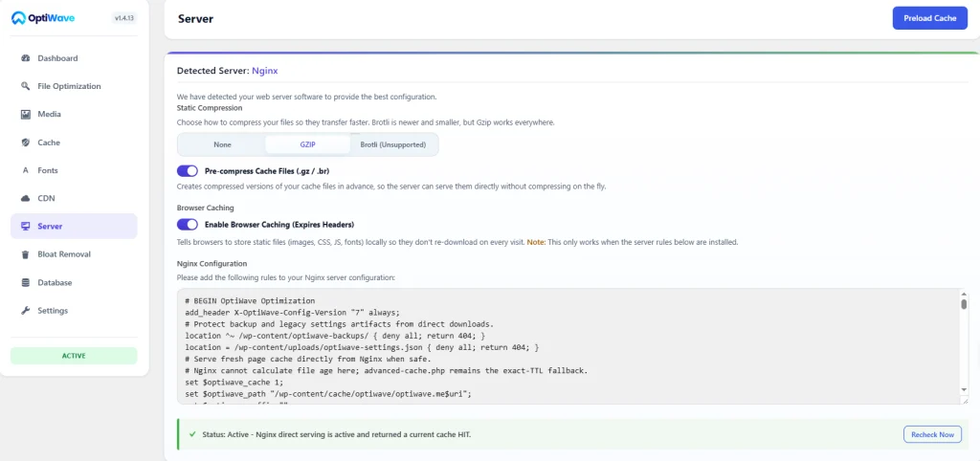The image size is (980, 461).
Task: Go to Database page
Action: click(x=74, y=282)
